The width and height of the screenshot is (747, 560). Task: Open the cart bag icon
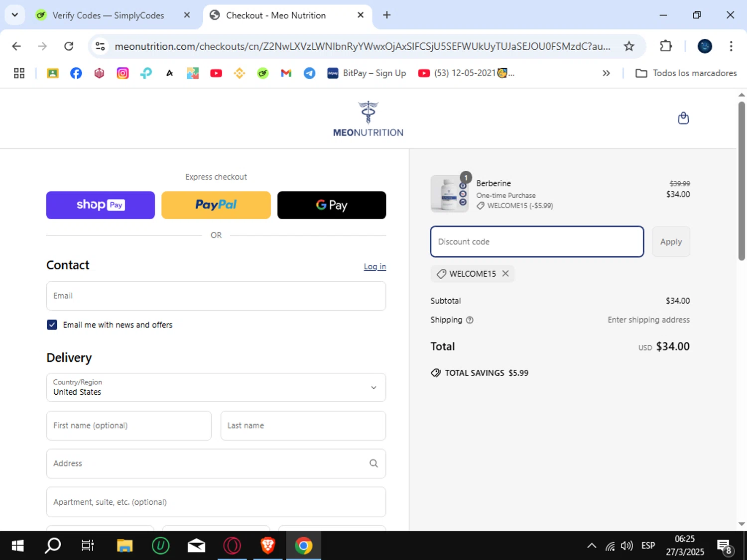pyautogui.click(x=683, y=118)
